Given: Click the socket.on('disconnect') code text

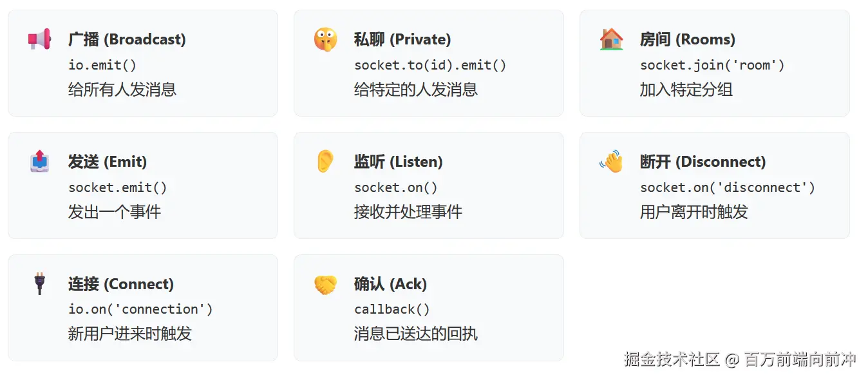Looking at the screenshot, I should tap(728, 187).
